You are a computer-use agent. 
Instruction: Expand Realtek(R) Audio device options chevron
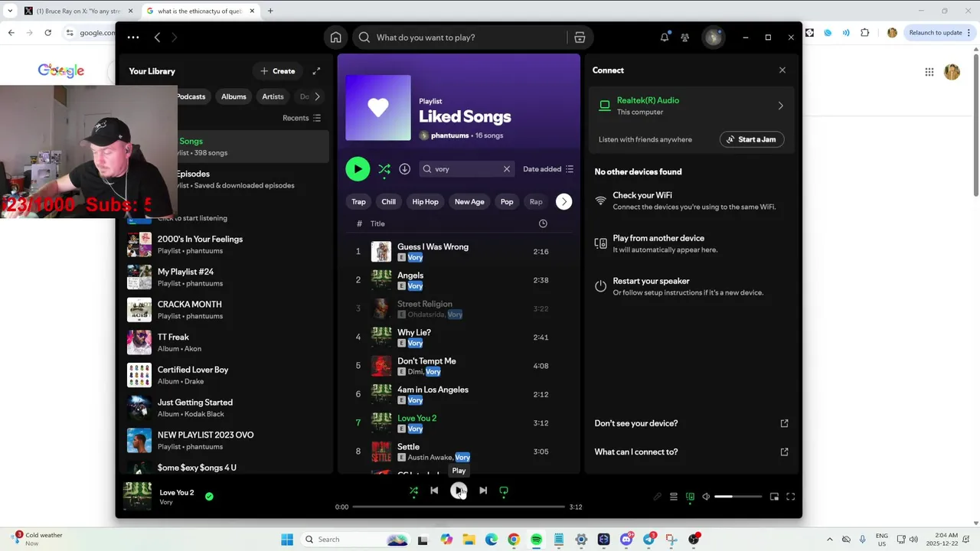780,106
